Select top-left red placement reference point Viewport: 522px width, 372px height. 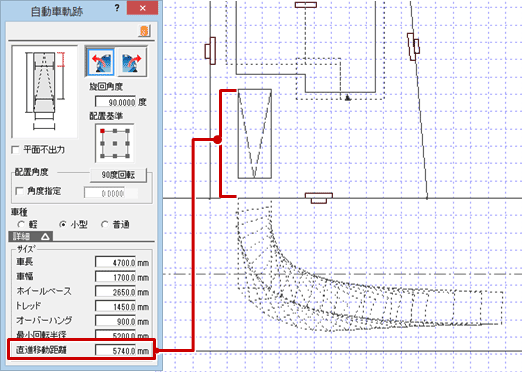102,131
